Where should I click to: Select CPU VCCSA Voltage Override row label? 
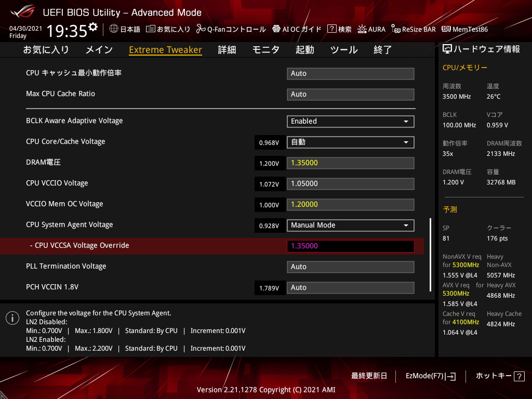79,245
